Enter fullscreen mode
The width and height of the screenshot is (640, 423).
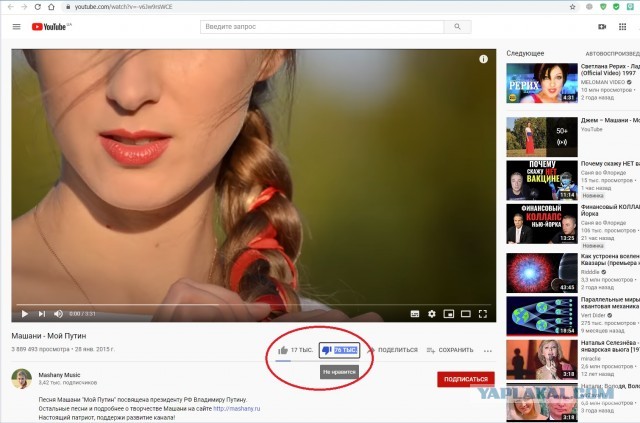point(483,314)
